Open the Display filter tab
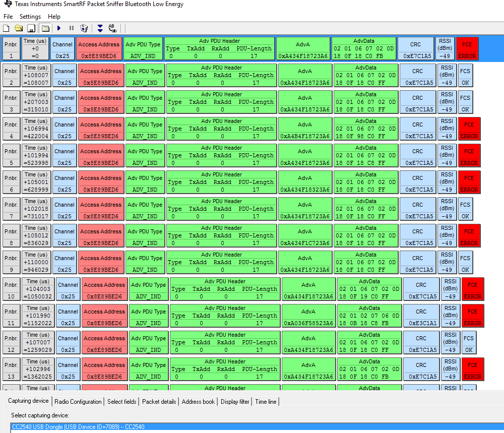The height and width of the screenshot is (433, 504). (x=235, y=402)
